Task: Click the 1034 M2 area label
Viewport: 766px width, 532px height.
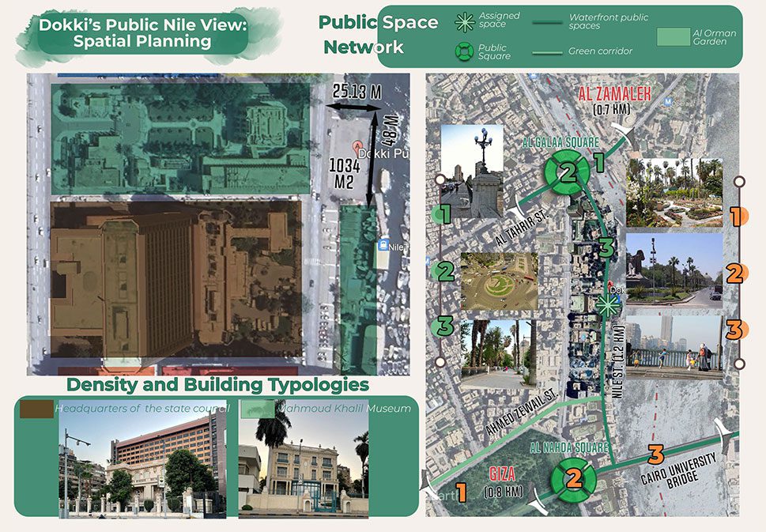Action: coord(344,172)
